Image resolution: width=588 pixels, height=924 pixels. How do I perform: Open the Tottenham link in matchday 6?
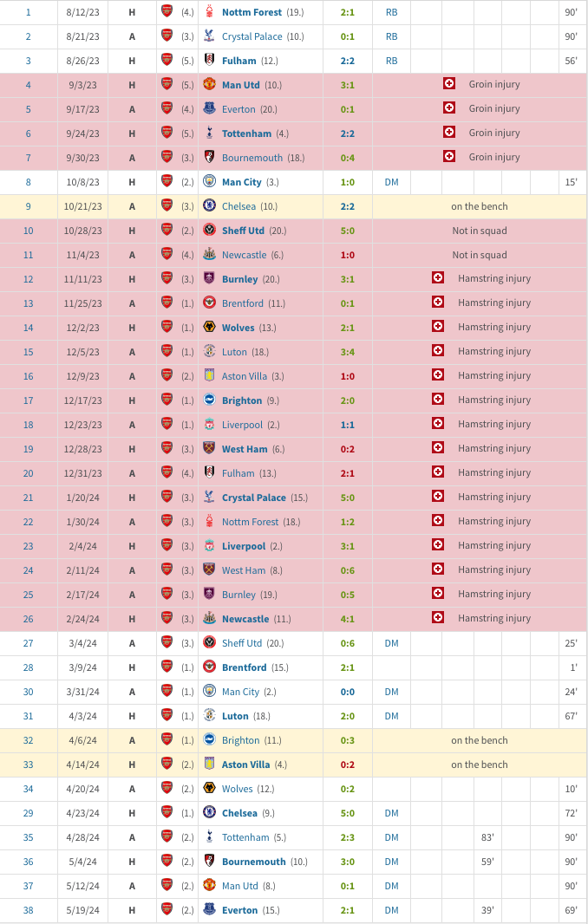pyautogui.click(x=246, y=133)
